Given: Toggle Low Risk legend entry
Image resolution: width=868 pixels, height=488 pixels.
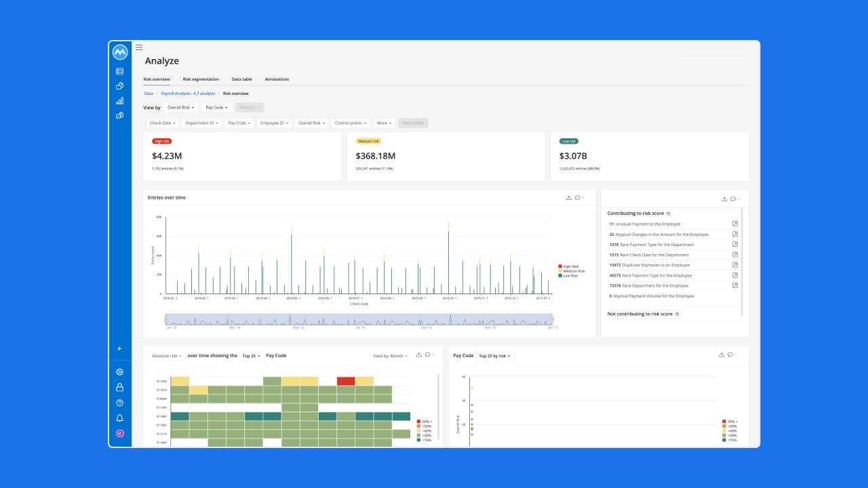Looking at the screenshot, I should click(x=568, y=276).
